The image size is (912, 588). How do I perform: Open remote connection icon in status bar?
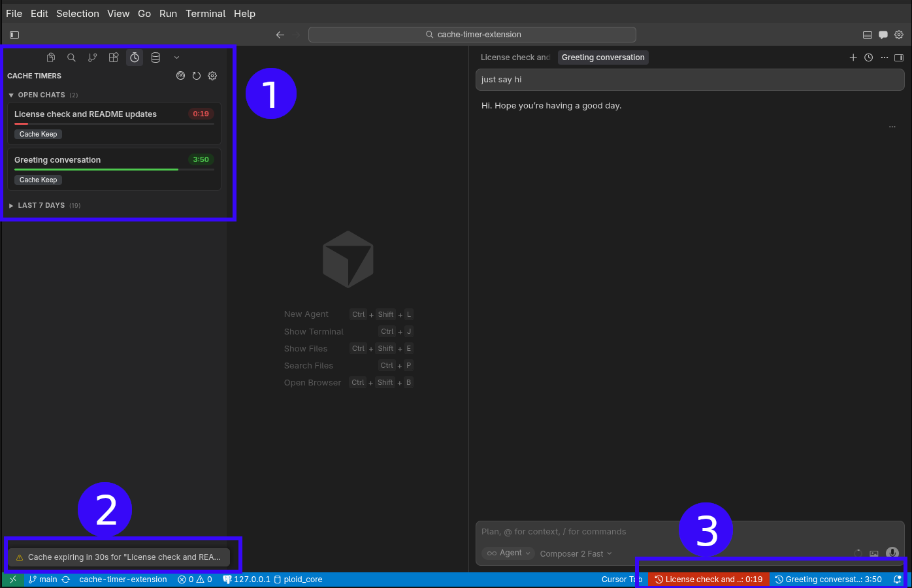pos(12,580)
